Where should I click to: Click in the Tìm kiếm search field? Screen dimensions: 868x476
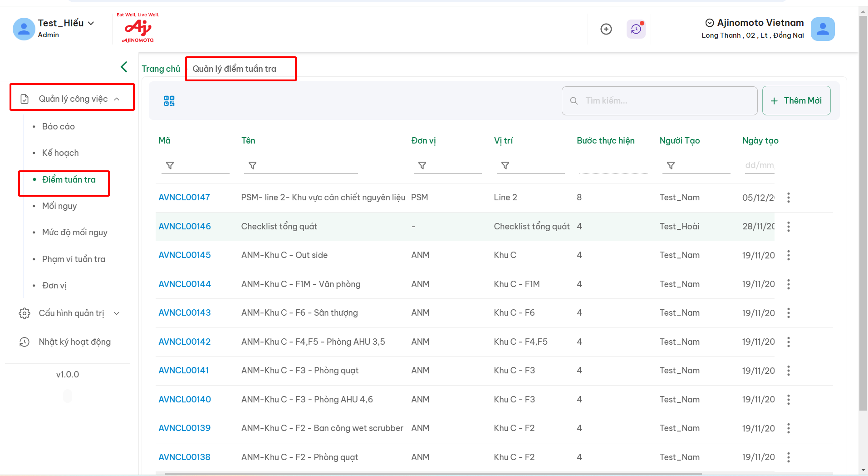(660, 101)
